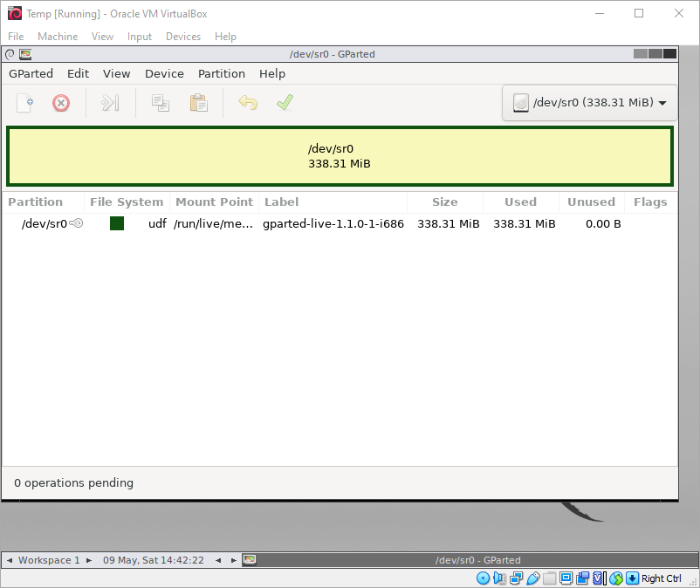Click the VirtualBox recording status icon
The height and width of the screenshot is (588, 700).
[582, 578]
